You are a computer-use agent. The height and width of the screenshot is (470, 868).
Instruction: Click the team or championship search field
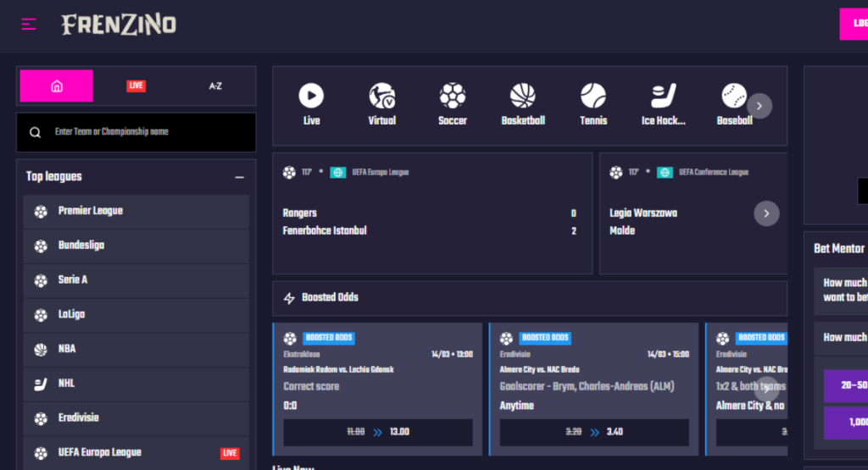136,132
